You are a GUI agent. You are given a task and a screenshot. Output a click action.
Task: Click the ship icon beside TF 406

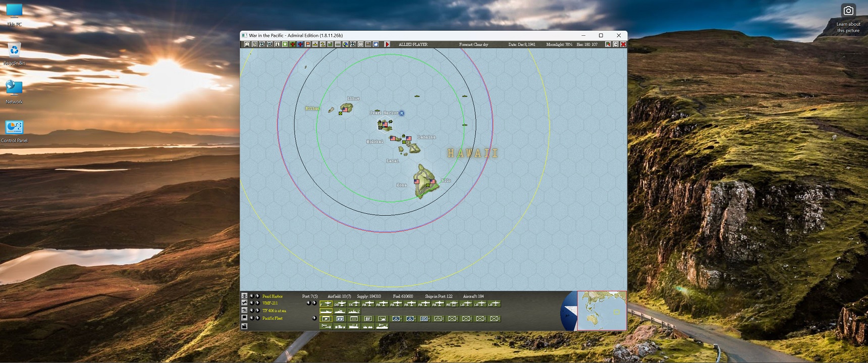[244, 311]
